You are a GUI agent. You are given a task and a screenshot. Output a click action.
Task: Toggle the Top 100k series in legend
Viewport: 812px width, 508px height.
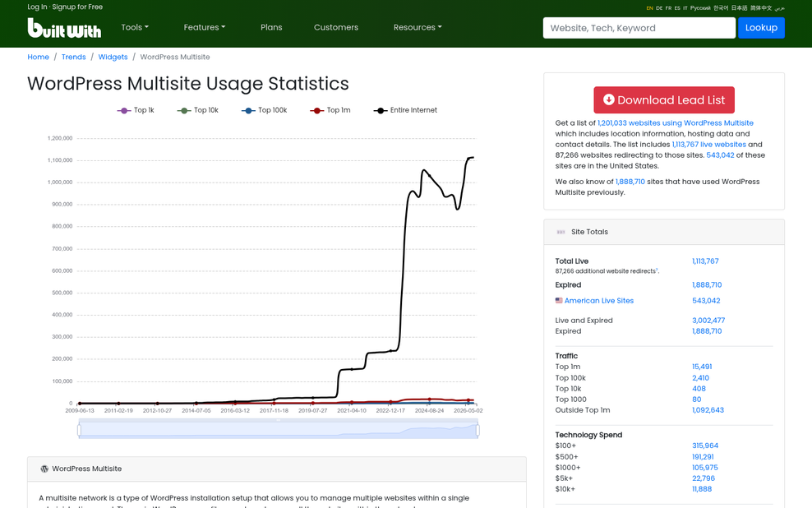[x=264, y=110]
